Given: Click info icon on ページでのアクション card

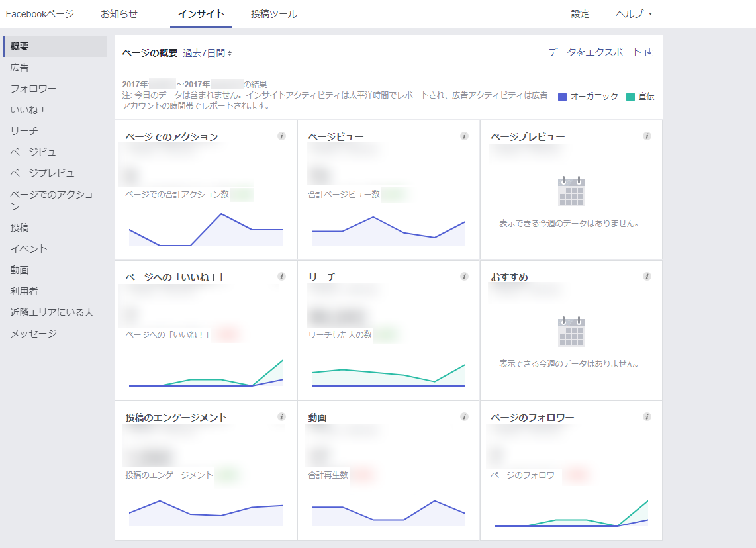Looking at the screenshot, I should [x=281, y=136].
